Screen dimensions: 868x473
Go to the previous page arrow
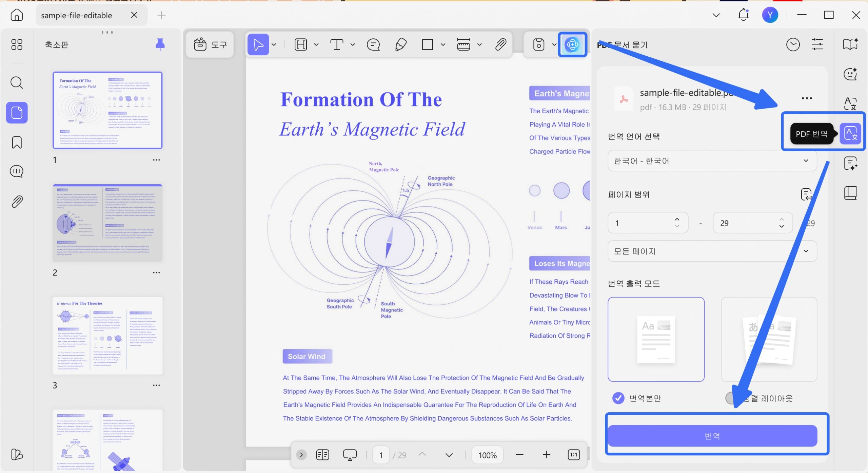point(422,455)
